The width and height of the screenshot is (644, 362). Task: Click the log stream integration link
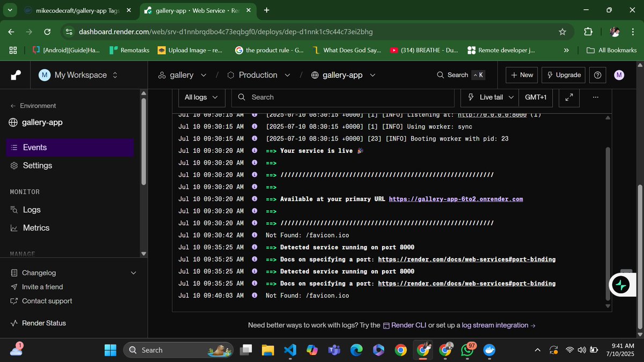click(499, 325)
